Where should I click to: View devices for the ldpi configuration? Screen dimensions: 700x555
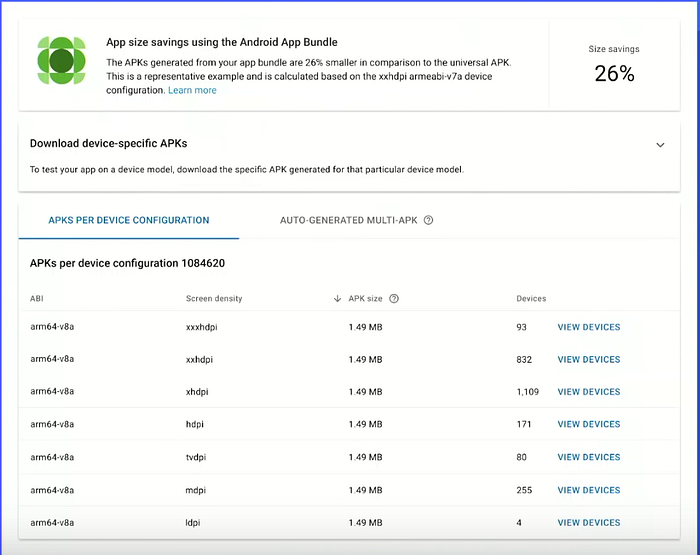coord(589,522)
